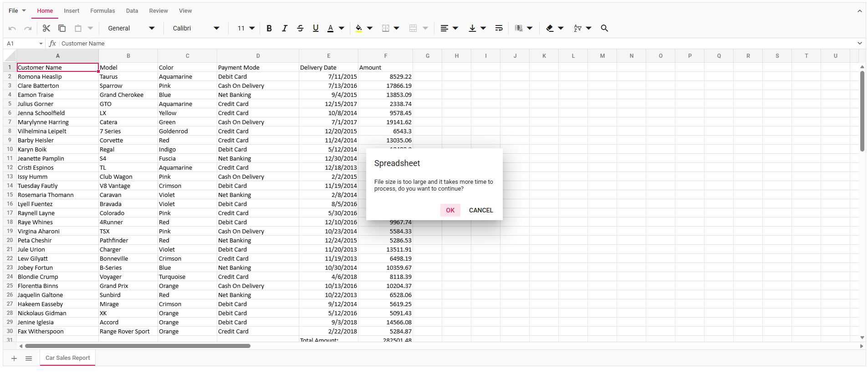Click the horizontal scrollbar thumb

[x=138, y=346]
